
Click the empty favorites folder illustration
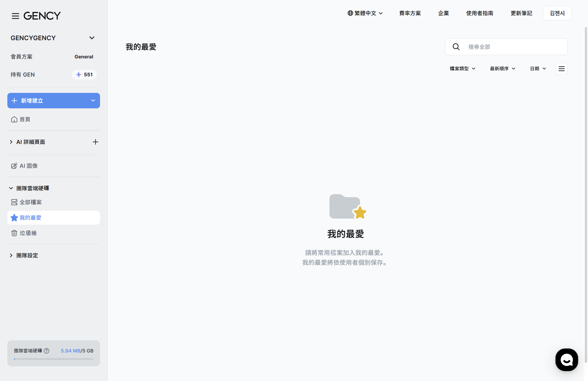point(348,206)
